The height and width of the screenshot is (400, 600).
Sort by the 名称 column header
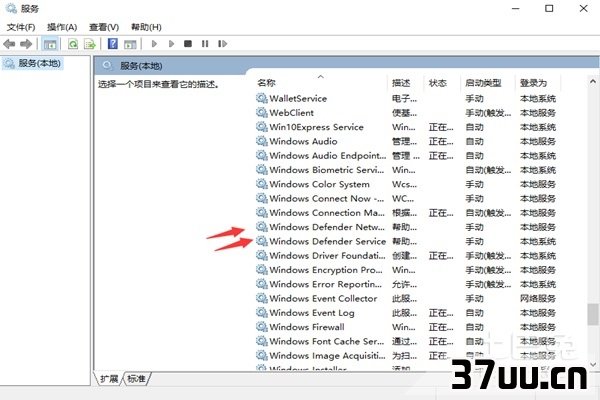pyautogui.click(x=267, y=83)
